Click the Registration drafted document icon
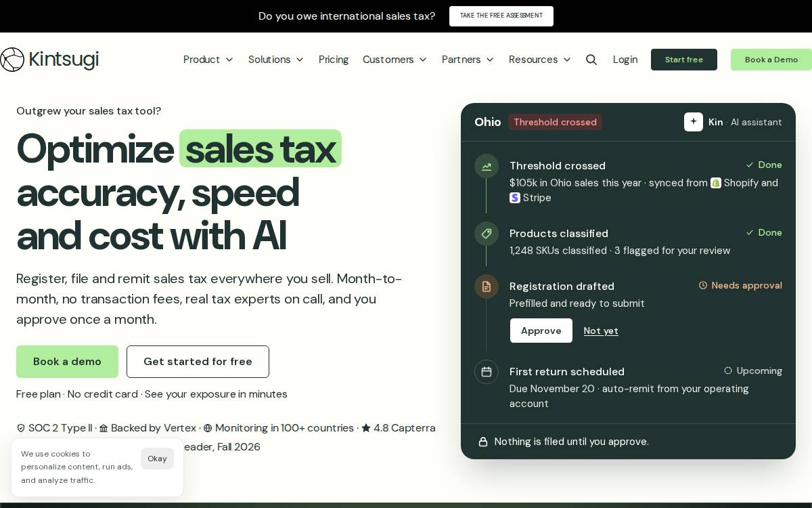Viewport: 812px width, 508px height. tap(487, 287)
